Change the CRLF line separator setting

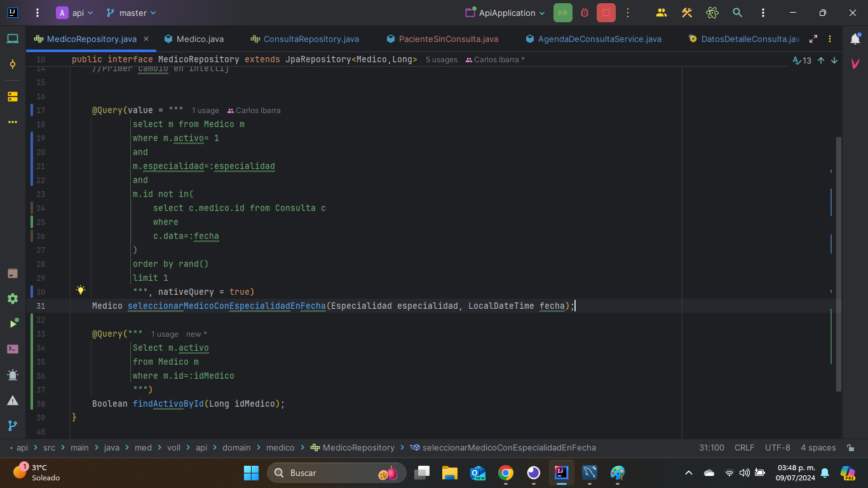click(x=744, y=447)
